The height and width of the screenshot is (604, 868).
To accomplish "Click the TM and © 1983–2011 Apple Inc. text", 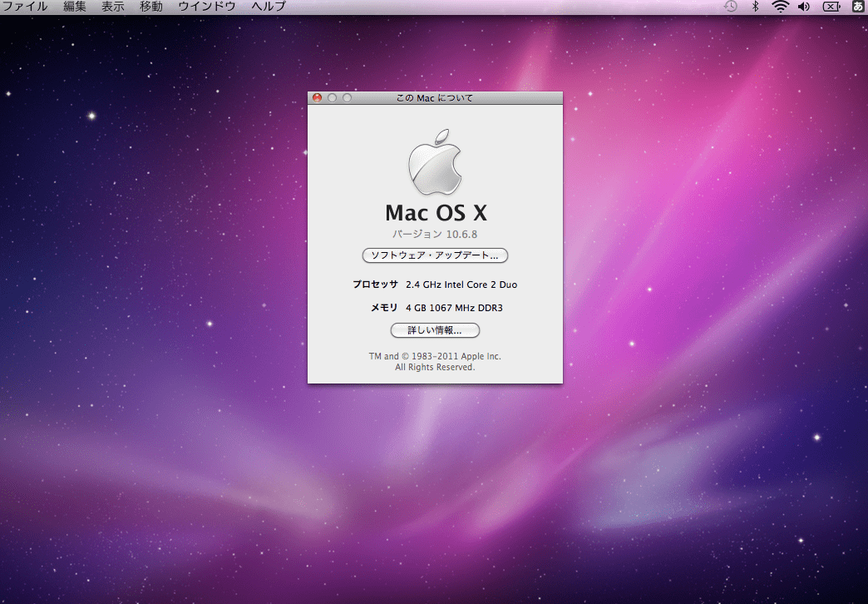I will coord(435,356).
